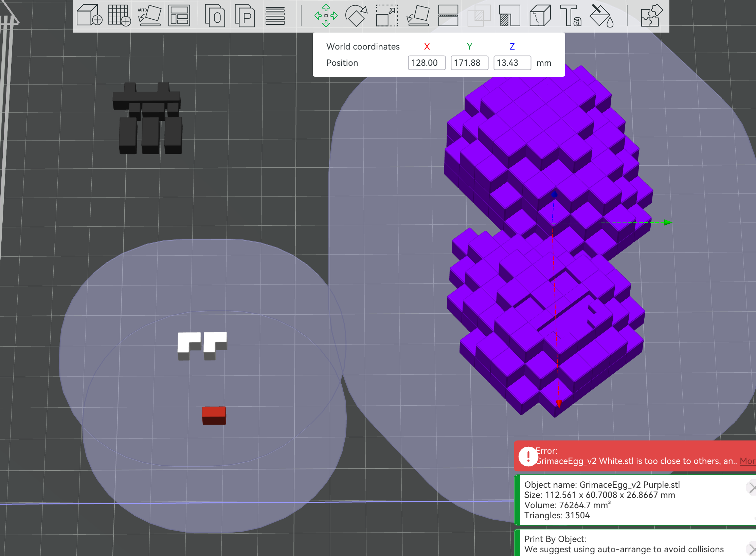756x556 pixels.
Task: Select the Seam painting tool
Action: coord(540,16)
